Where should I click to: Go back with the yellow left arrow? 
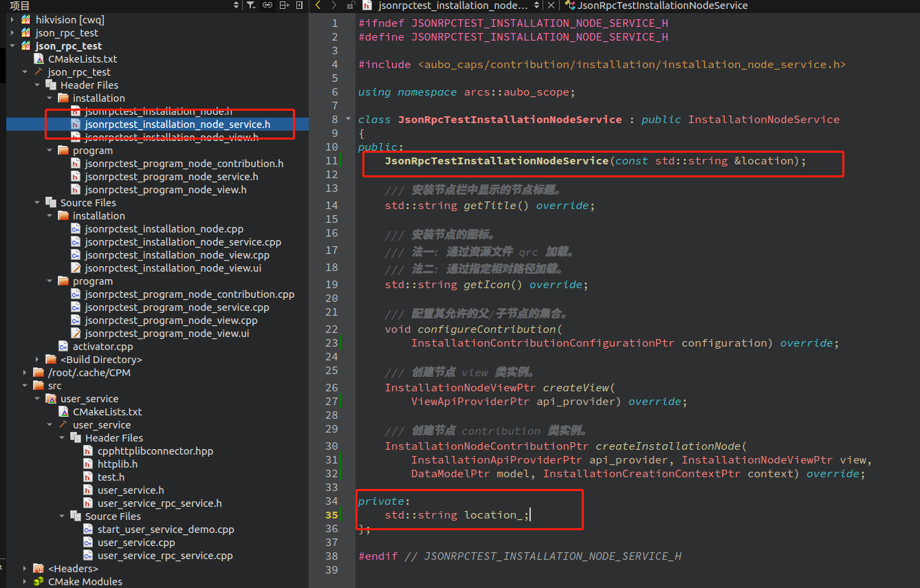pyautogui.click(x=318, y=6)
